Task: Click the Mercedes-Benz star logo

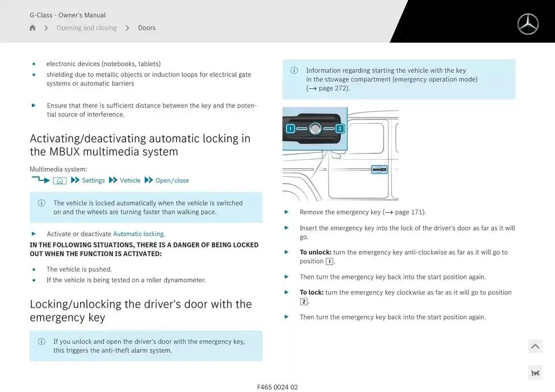Action: pyautogui.click(x=528, y=24)
